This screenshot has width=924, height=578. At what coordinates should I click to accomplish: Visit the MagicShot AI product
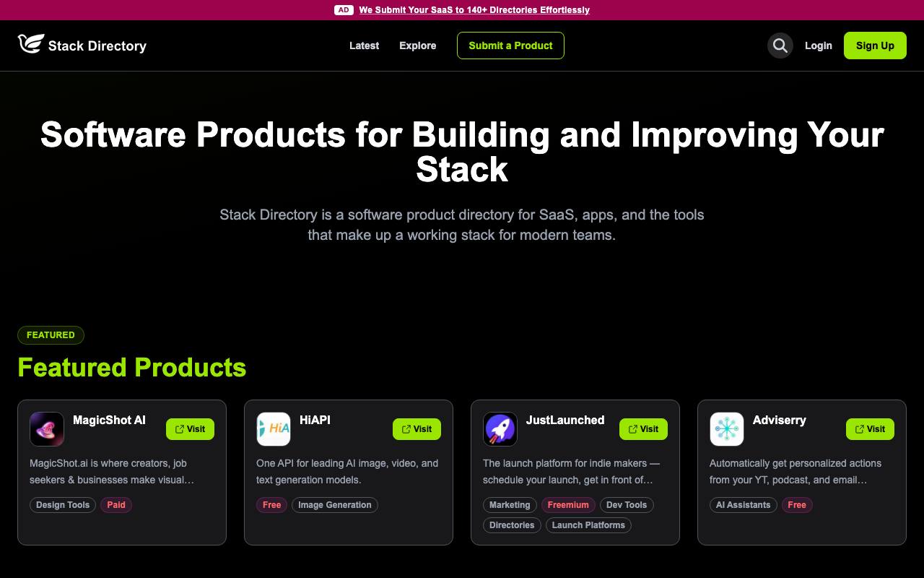click(x=190, y=429)
